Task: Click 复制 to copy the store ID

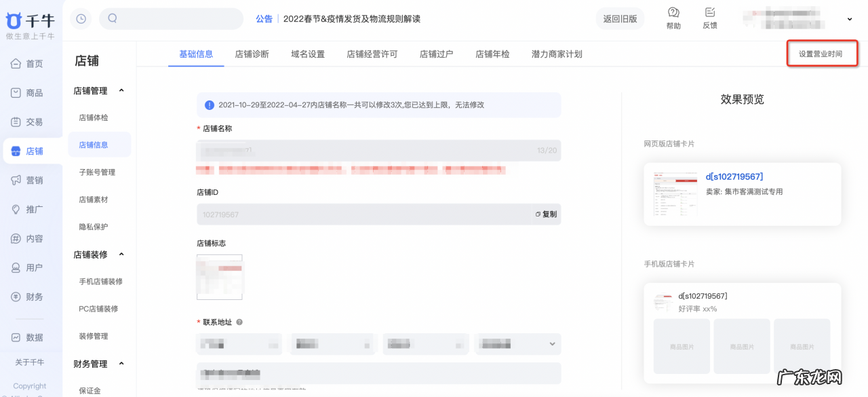Action: click(546, 214)
